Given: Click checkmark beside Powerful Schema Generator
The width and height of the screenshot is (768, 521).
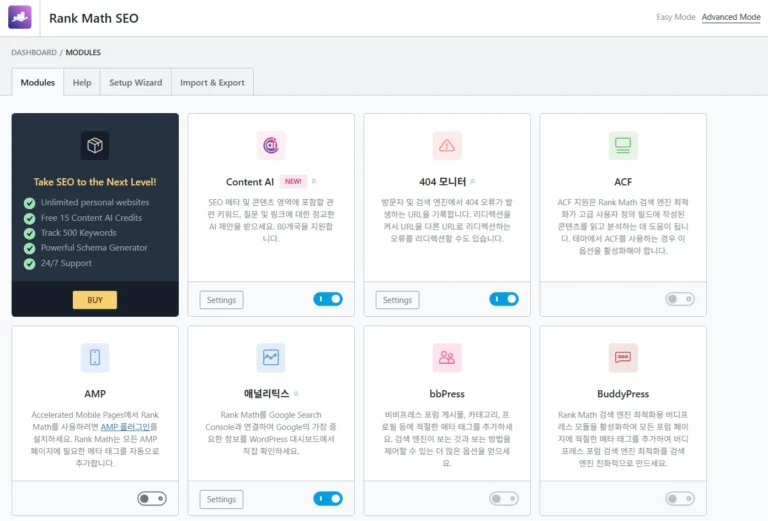Looking at the screenshot, I should [29, 248].
